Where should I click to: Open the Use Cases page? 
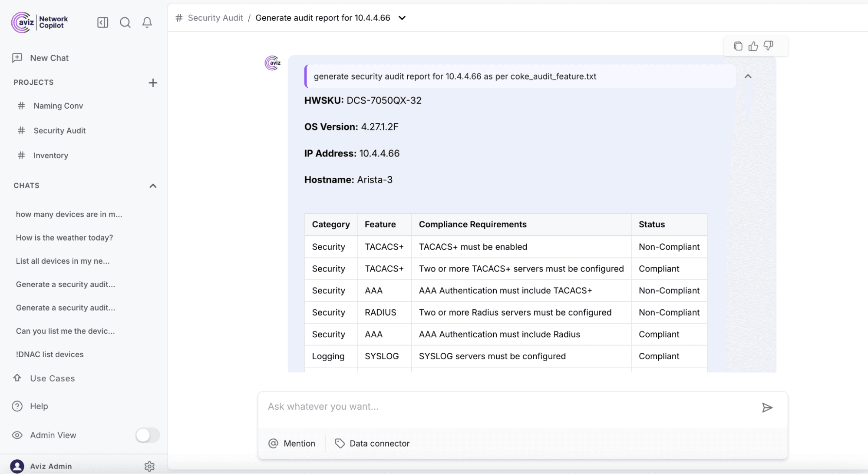(x=52, y=378)
